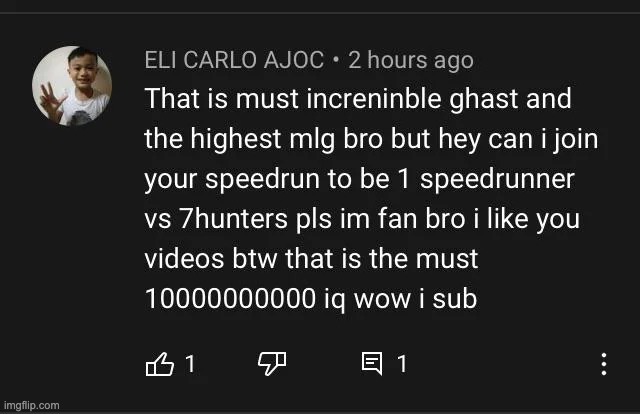Like the comment with thumbs up icon
The width and height of the screenshot is (640, 414).
[160, 363]
